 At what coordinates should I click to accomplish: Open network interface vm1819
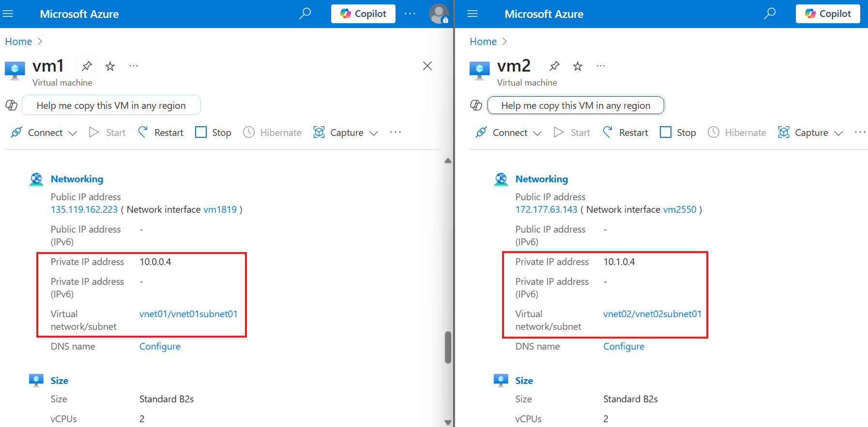pyautogui.click(x=220, y=209)
